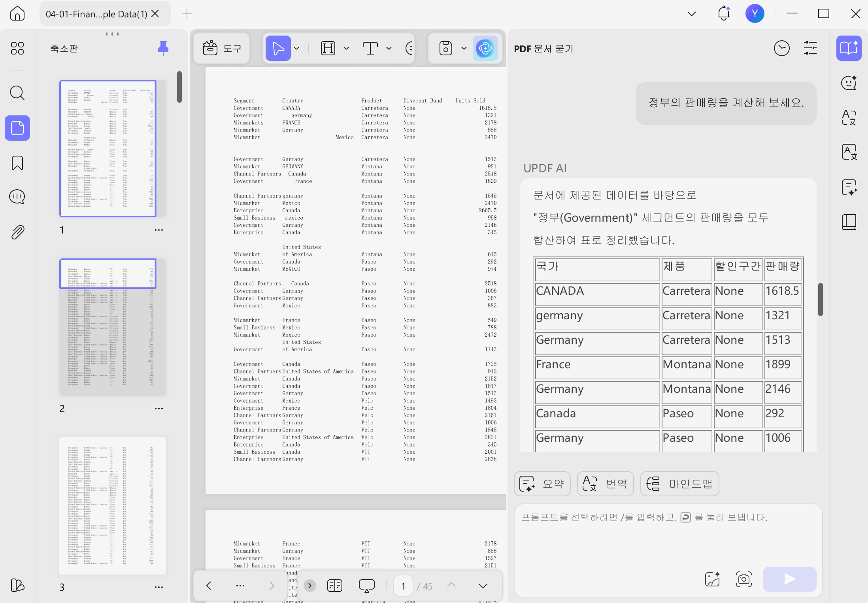Select page 3 thumbnail

(113, 506)
